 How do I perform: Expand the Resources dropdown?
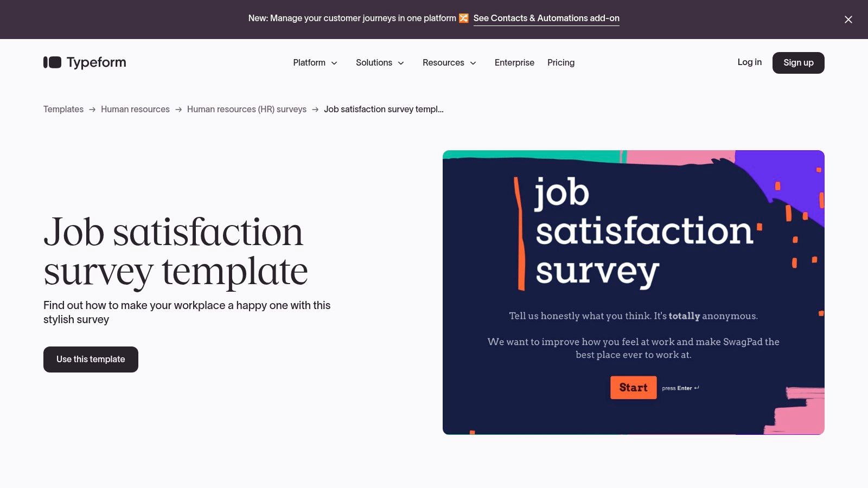click(449, 62)
